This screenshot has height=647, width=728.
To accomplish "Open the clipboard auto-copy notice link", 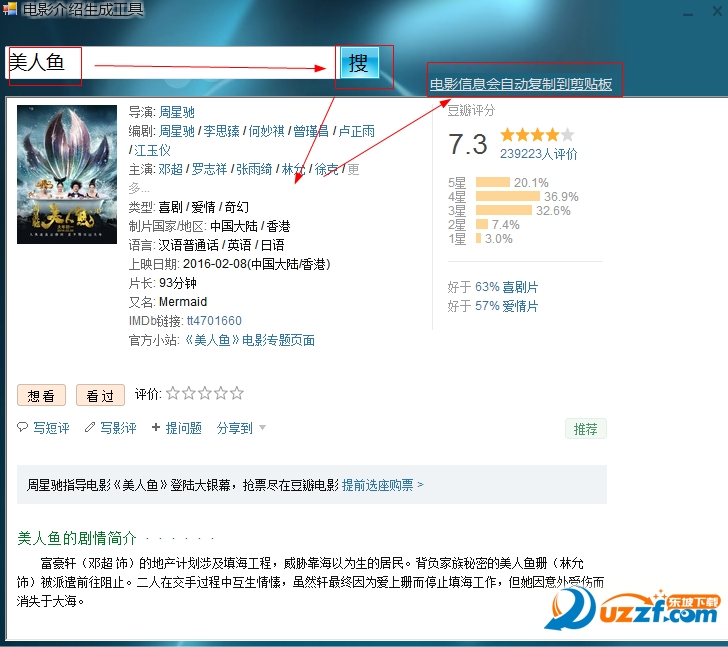I will (x=520, y=84).
